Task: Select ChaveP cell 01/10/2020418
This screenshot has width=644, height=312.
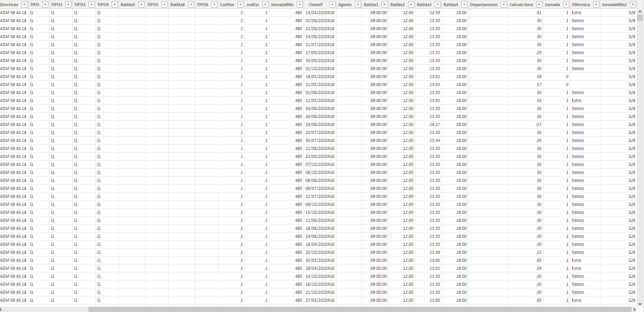Action: 320,68
